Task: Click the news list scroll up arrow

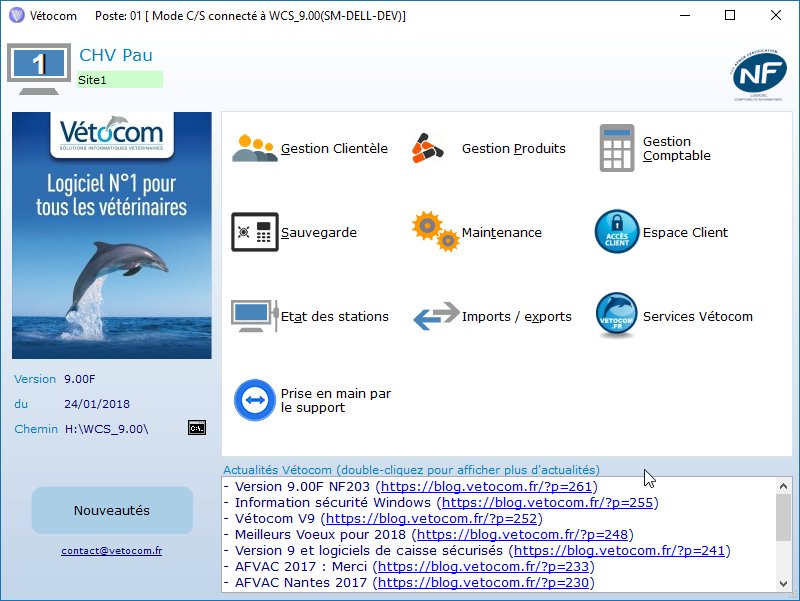Action: (783, 486)
